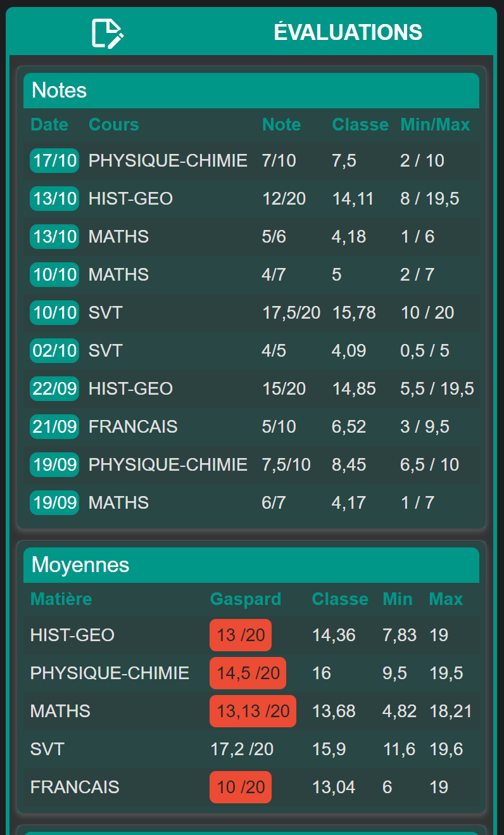504x835 pixels.
Task: Click the SVT average 17,2 /20
Action: (242, 749)
